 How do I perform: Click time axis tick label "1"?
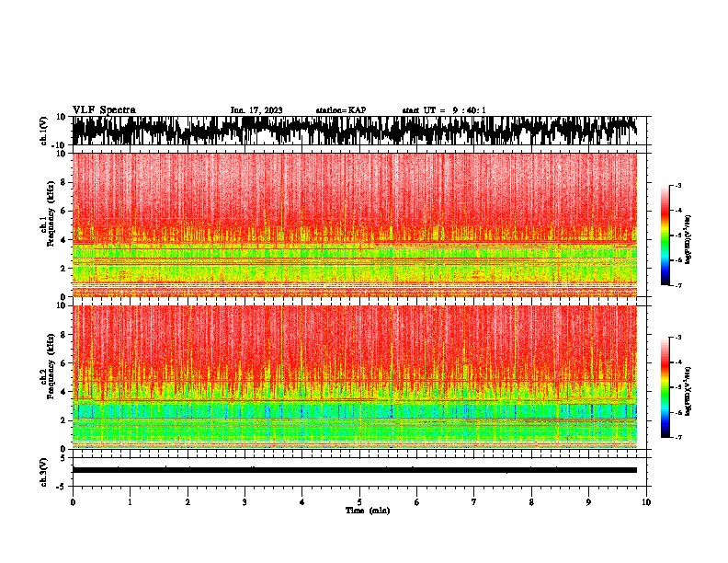click(130, 502)
